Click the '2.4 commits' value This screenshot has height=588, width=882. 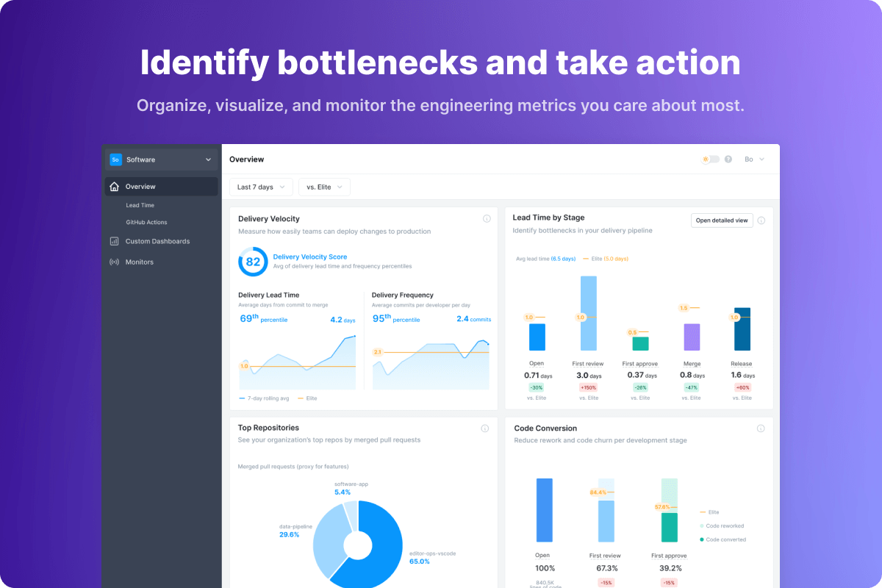(x=473, y=319)
